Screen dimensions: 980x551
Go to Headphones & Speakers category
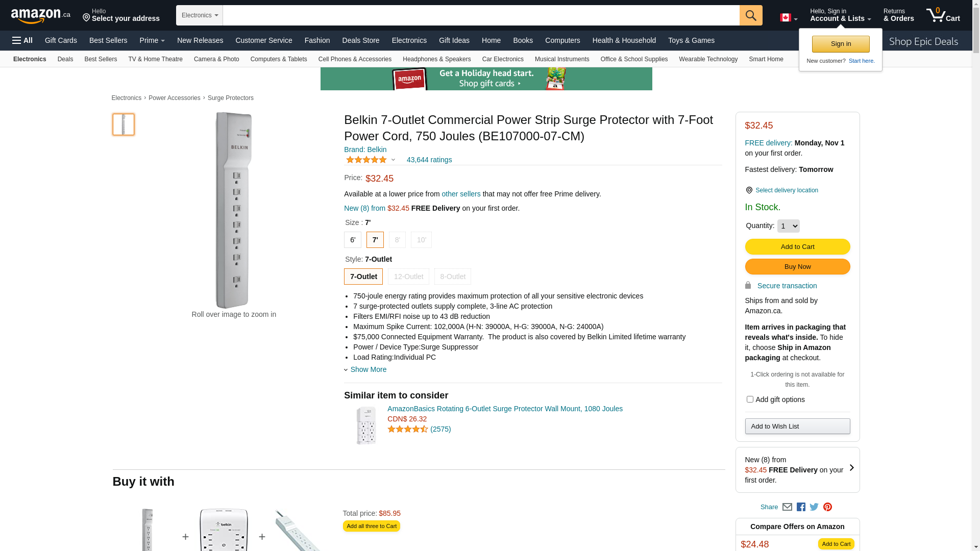(436, 59)
